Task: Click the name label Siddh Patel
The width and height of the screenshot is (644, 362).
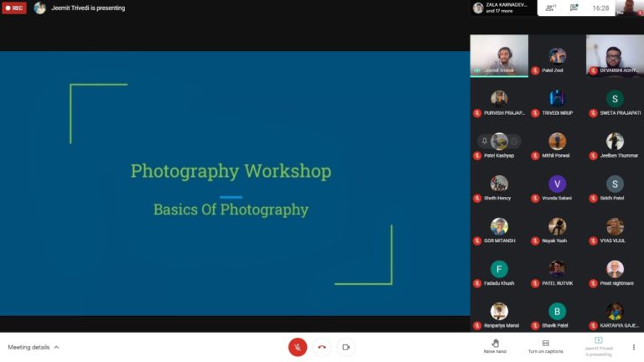Action: pos(612,198)
